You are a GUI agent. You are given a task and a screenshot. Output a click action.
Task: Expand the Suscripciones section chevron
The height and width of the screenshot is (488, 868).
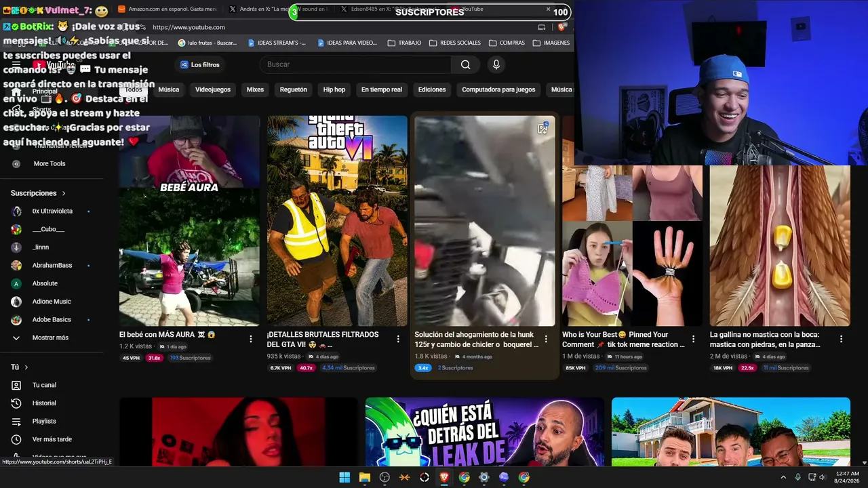click(64, 193)
